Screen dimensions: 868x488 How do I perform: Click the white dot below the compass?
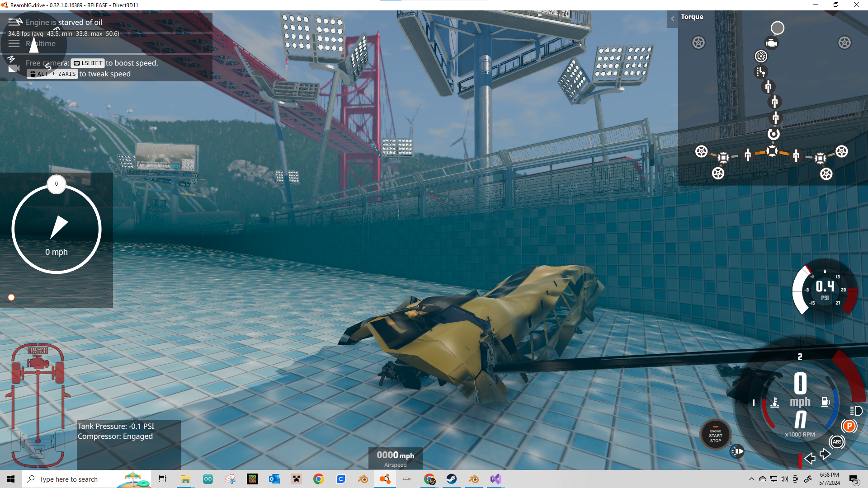point(11,297)
